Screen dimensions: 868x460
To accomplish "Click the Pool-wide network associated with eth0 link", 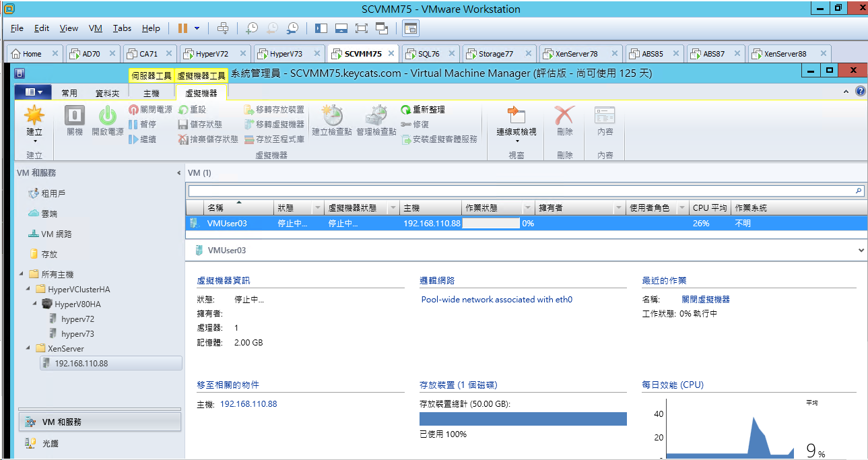I will click(x=497, y=299).
